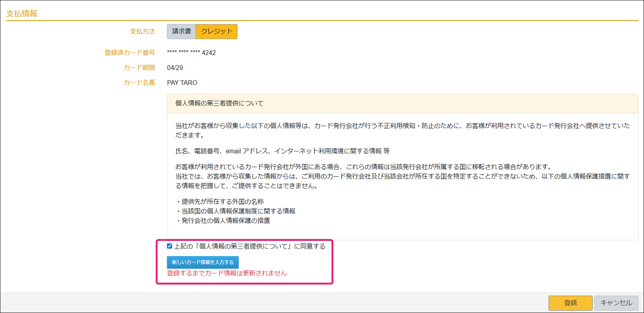Viewport: 644px width, 313px height.
Task: Select the 請求書 payment method
Action: 181,31
